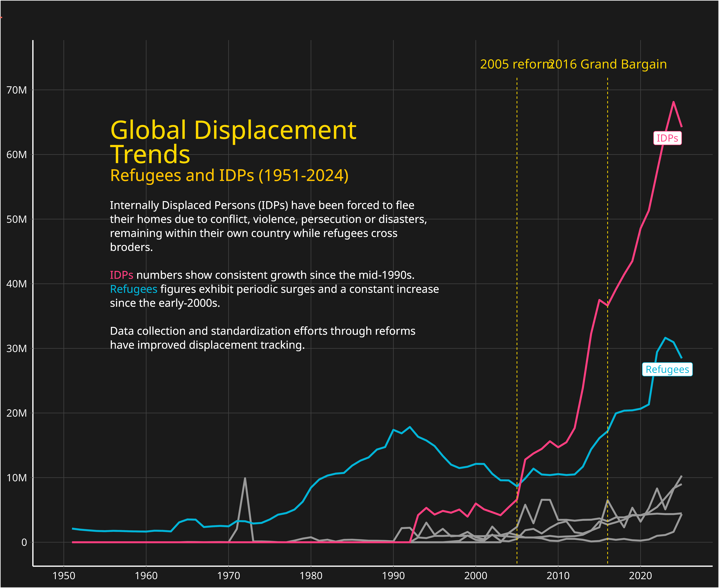This screenshot has width=719, height=588.
Task: Click the 2020 x-axis year label
Action: (640, 576)
